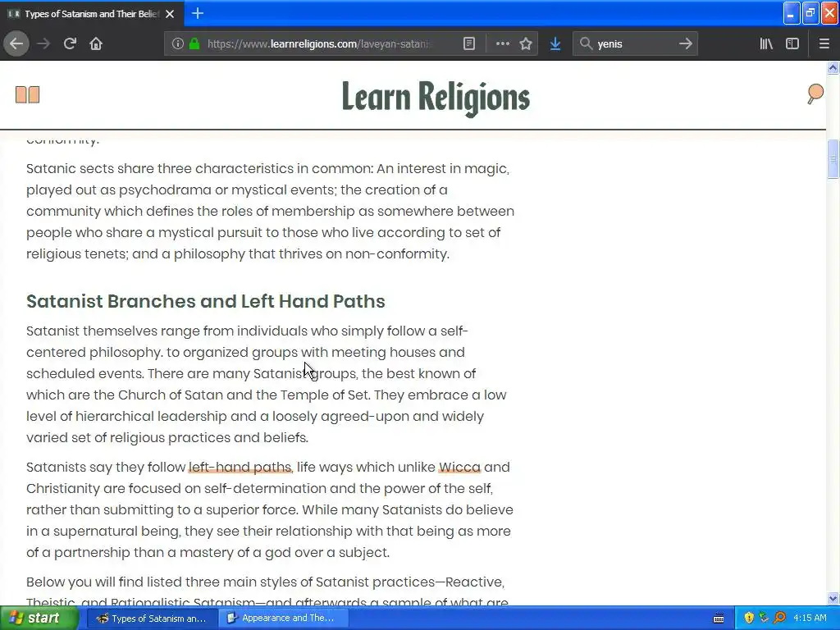This screenshot has width=840, height=630.
Task: Open the page actions three-dot menu
Action: (503, 44)
